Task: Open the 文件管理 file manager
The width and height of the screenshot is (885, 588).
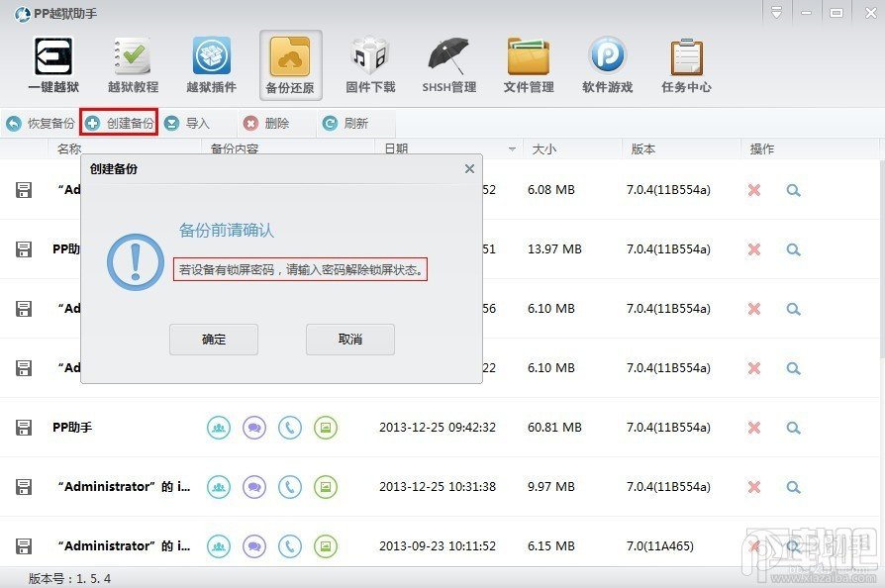Action: [528, 64]
